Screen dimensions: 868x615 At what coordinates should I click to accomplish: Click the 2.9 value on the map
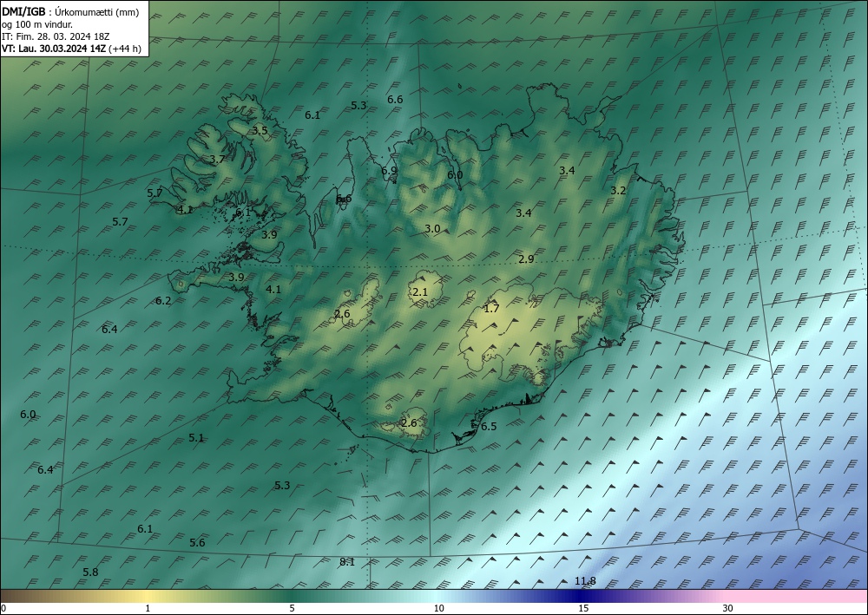pos(527,258)
